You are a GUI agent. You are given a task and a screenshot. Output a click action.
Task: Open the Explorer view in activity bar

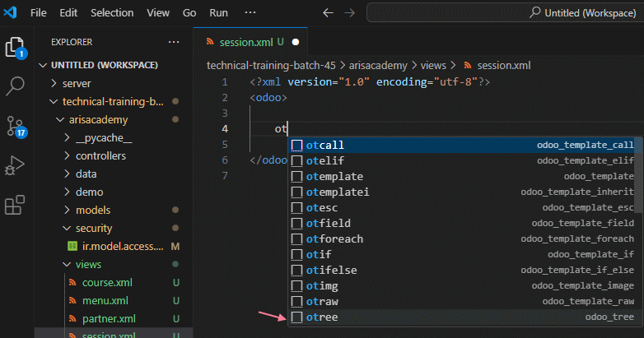point(15,48)
